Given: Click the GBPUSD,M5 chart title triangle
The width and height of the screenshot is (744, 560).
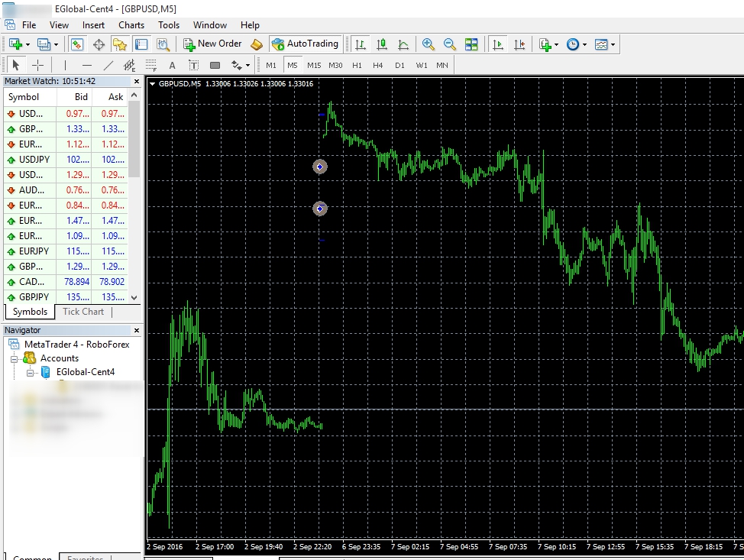Looking at the screenshot, I should point(152,83).
